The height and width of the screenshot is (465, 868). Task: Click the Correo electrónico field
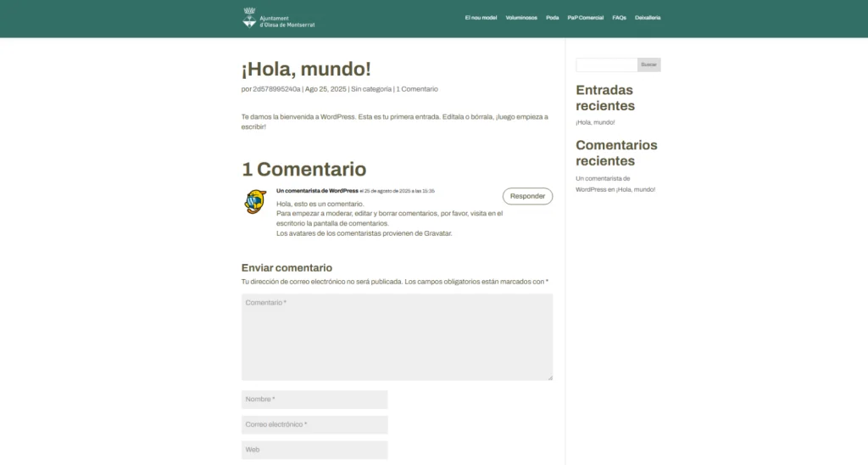314,424
